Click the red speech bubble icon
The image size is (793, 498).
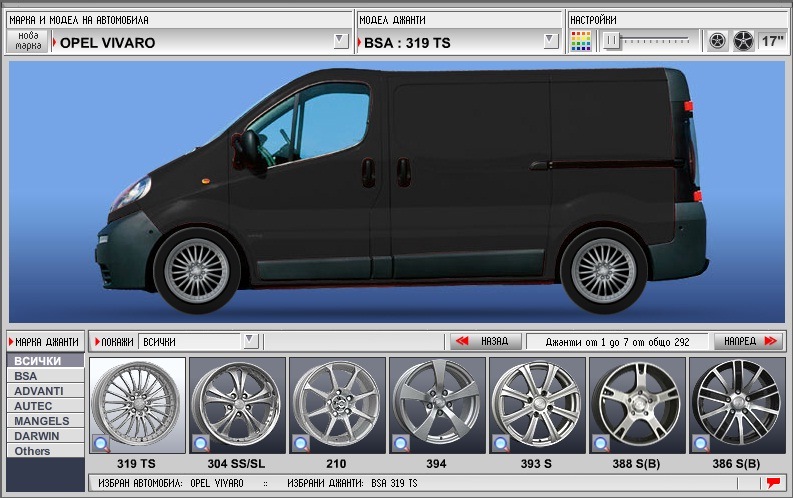(773, 482)
